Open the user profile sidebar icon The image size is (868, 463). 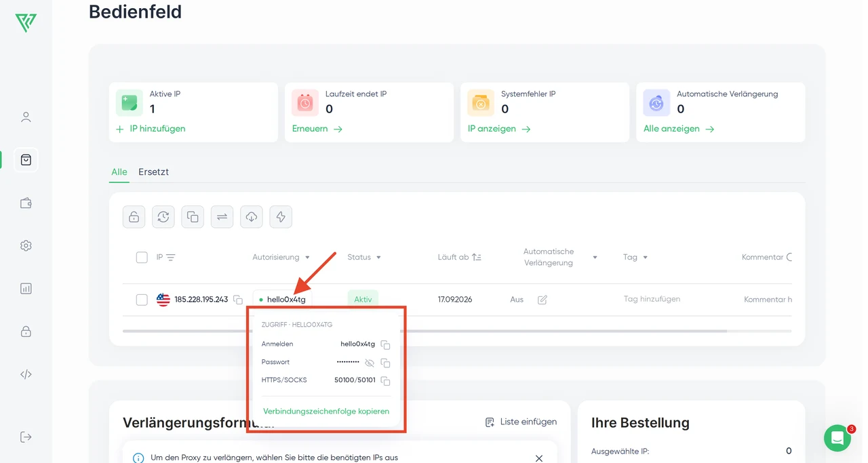coord(26,117)
